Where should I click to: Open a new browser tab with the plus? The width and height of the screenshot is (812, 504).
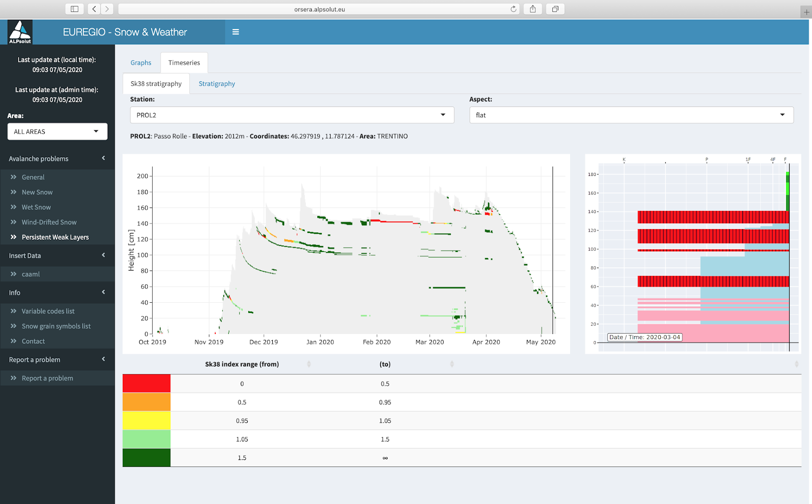(x=806, y=12)
